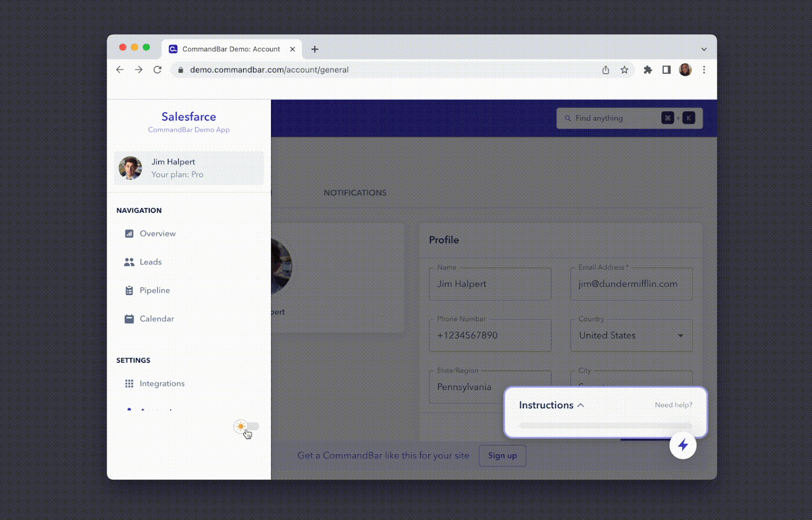Screen dimensions: 812x520
Task: Click the Integrations grid icon
Action: [129, 383]
